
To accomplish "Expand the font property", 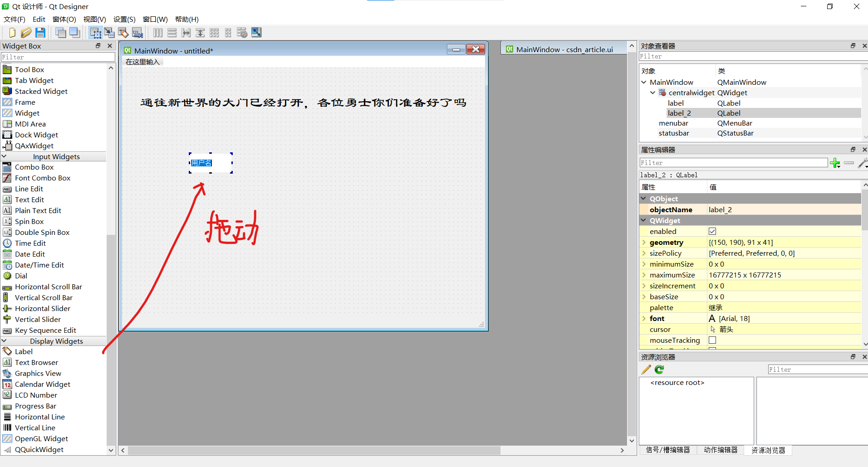I will [x=644, y=318].
